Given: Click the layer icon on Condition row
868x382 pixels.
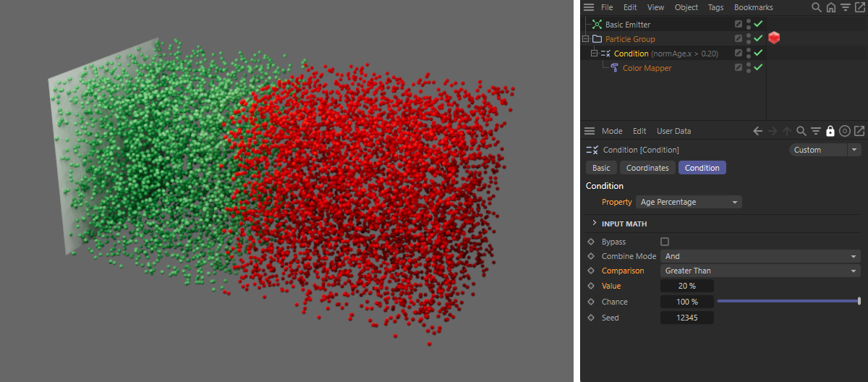Looking at the screenshot, I should pos(739,54).
